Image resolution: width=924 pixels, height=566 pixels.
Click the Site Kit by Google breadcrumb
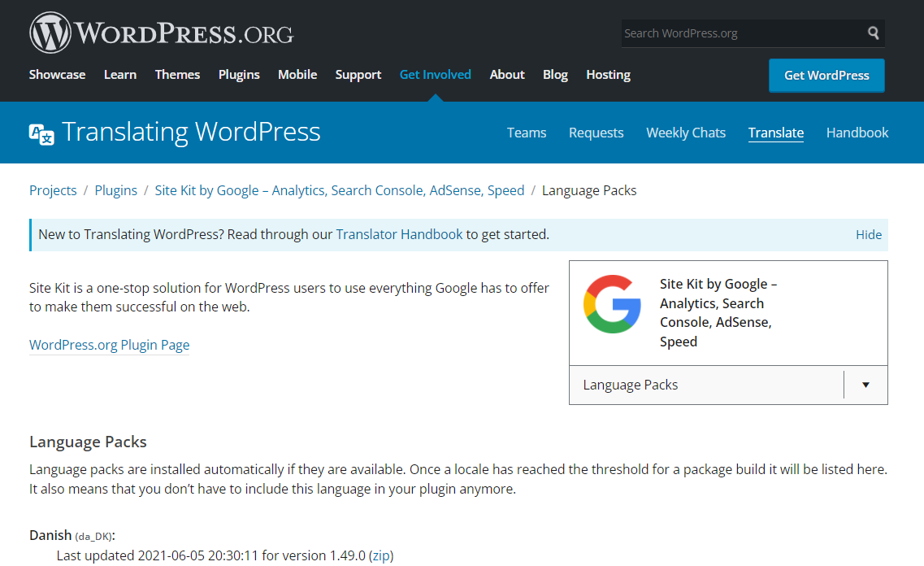tap(340, 190)
